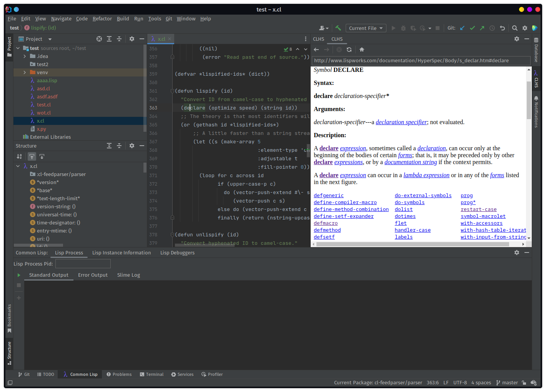This screenshot has height=392, width=546.
Task: Open Search Everywhere magnifier icon
Action: click(514, 28)
